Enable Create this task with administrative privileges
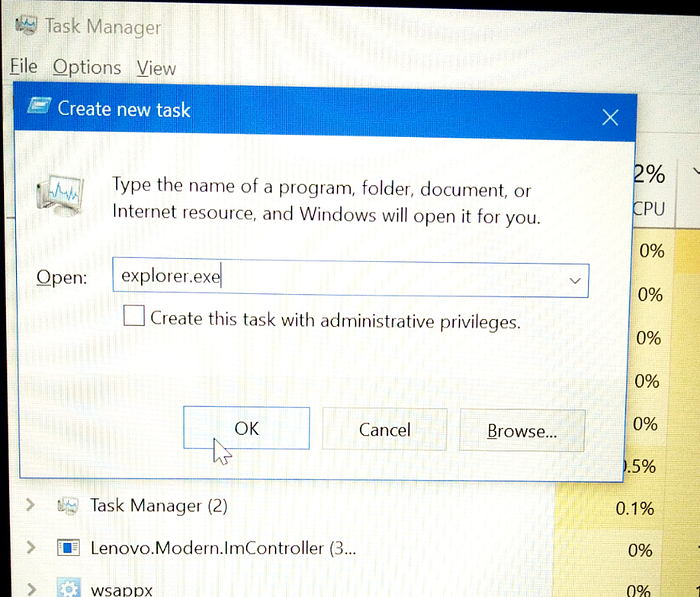 (134, 315)
